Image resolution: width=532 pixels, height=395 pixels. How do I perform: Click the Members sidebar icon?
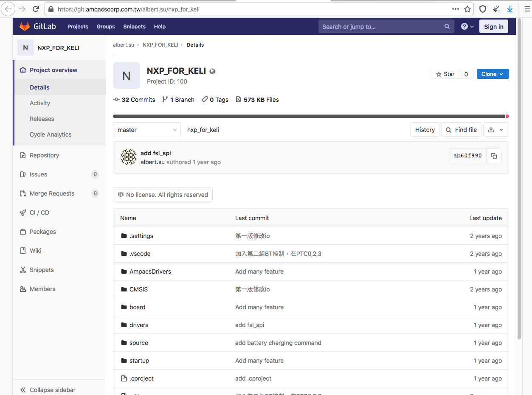23,289
